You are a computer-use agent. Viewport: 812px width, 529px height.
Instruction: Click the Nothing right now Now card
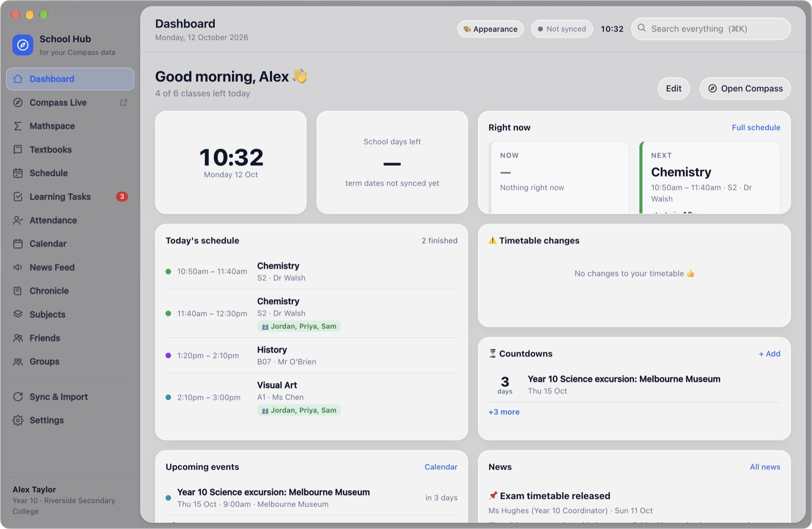pos(559,177)
